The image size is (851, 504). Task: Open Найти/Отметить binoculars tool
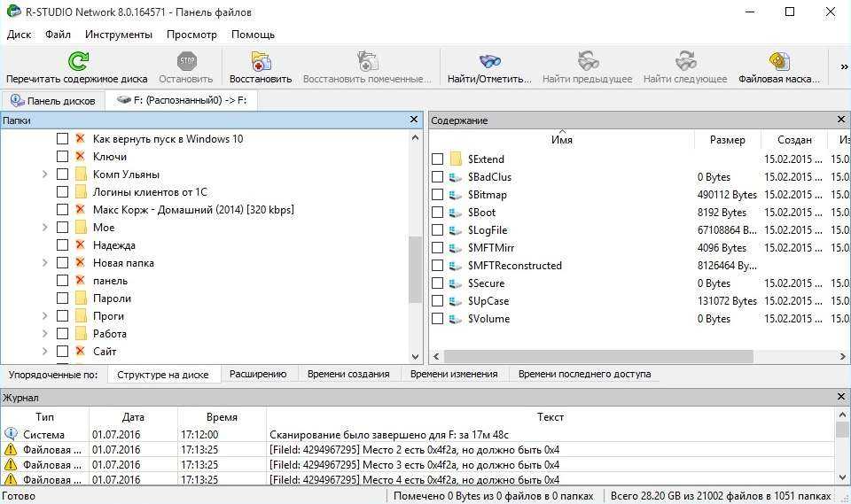pyautogui.click(x=489, y=61)
